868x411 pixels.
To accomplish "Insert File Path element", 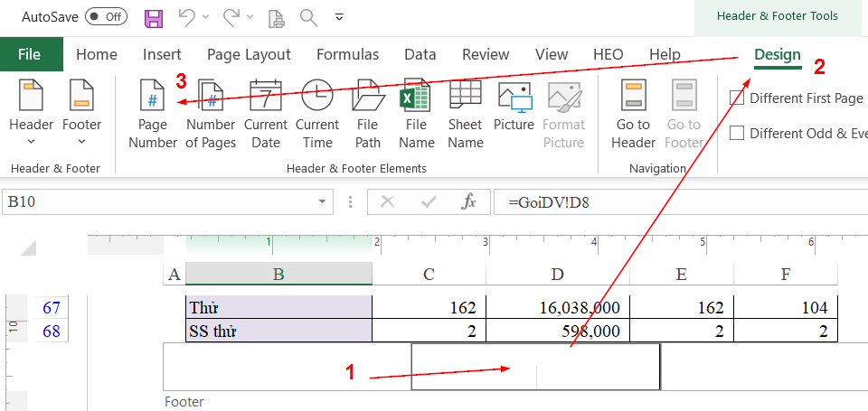I will point(368,113).
